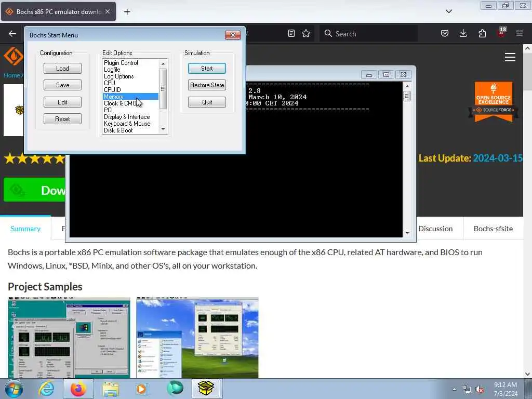Click the Load configuration button
532x399 pixels.
pos(62,68)
